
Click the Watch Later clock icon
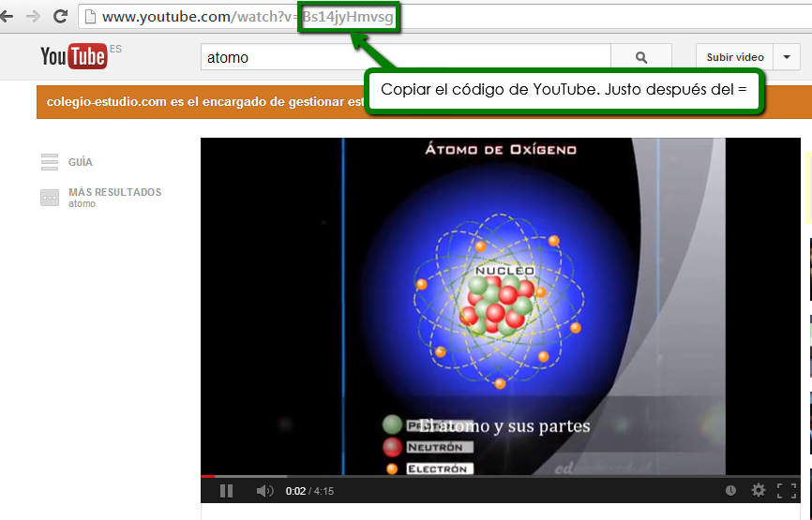pyautogui.click(x=730, y=490)
